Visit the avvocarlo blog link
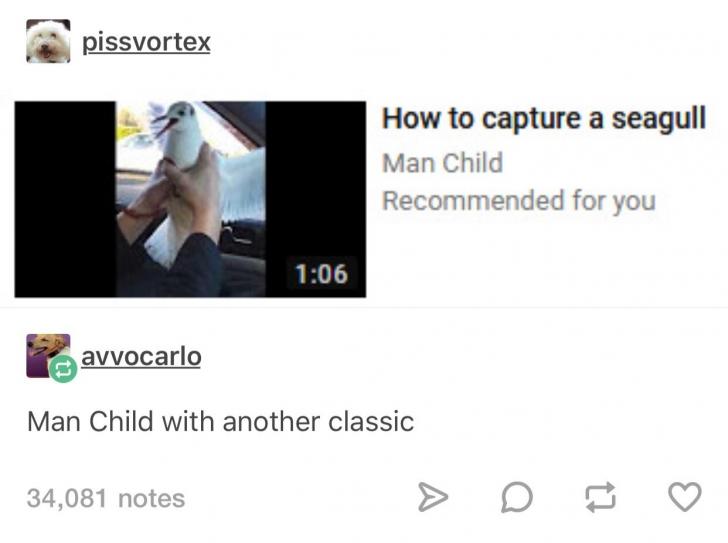The image size is (728, 543). (x=141, y=357)
